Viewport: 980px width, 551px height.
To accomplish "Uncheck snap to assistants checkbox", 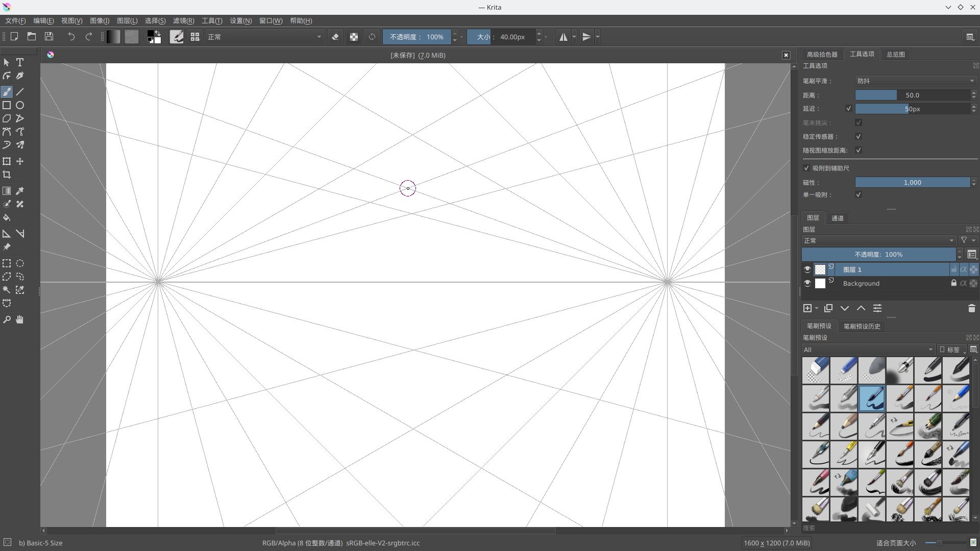I will click(x=806, y=168).
